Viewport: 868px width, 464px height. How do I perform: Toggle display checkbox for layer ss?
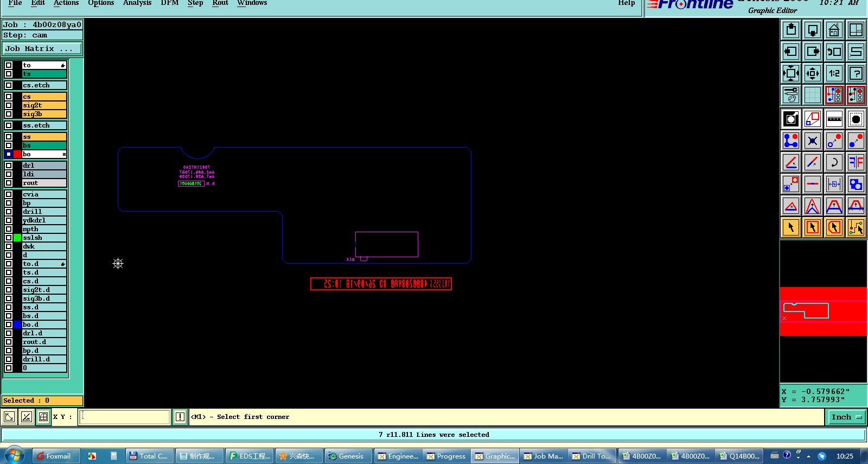[x=9, y=137]
